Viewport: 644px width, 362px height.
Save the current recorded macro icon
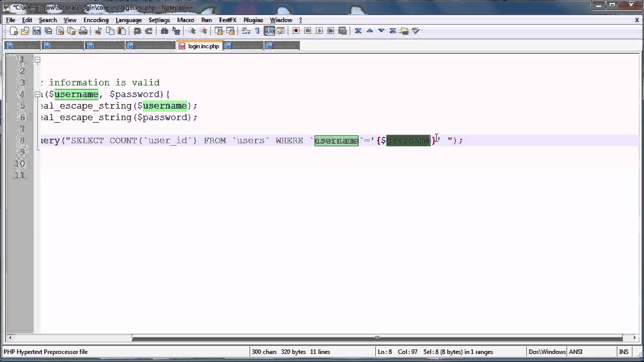tap(343, 31)
